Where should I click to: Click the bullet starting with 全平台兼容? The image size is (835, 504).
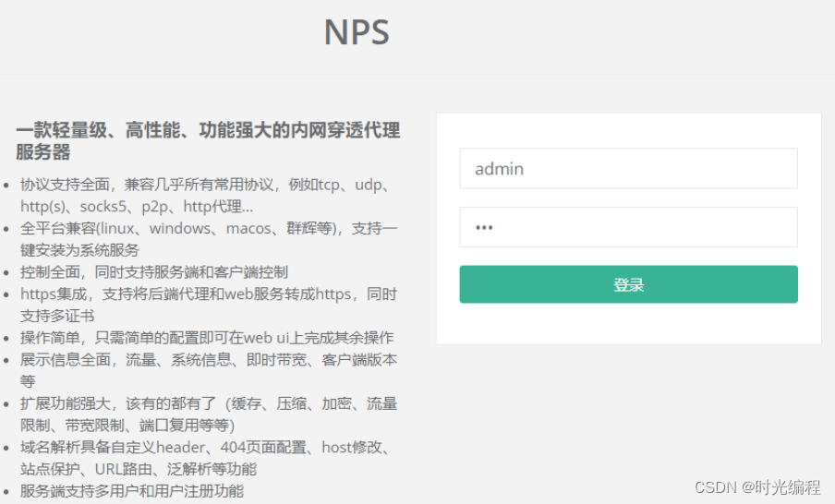209,239
